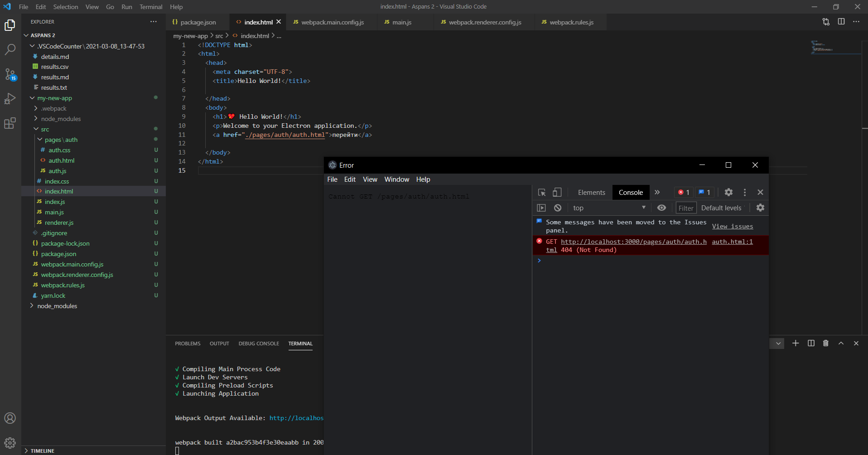This screenshot has width=868, height=455.
Task: Open the Search view in activity bar
Action: click(x=10, y=49)
